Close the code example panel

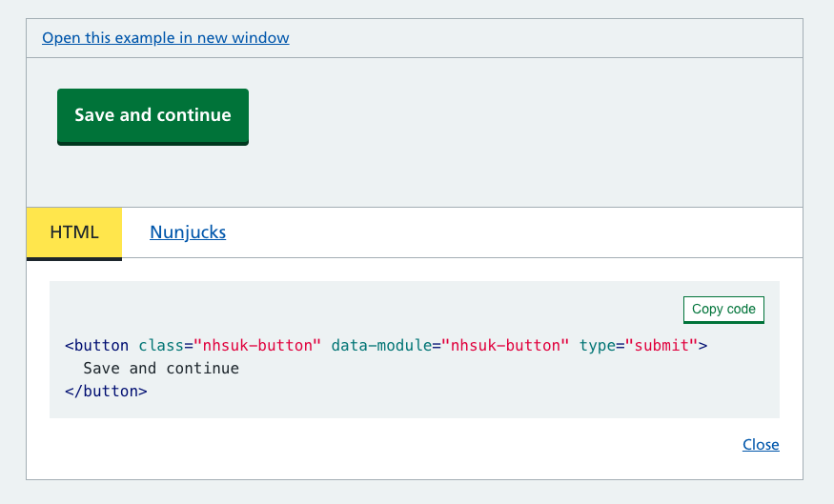tap(761, 445)
